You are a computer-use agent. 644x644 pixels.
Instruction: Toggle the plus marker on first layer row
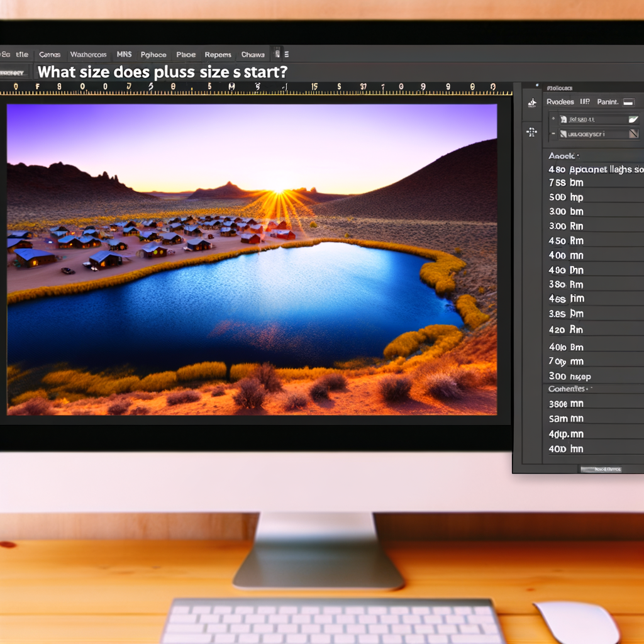click(x=553, y=119)
